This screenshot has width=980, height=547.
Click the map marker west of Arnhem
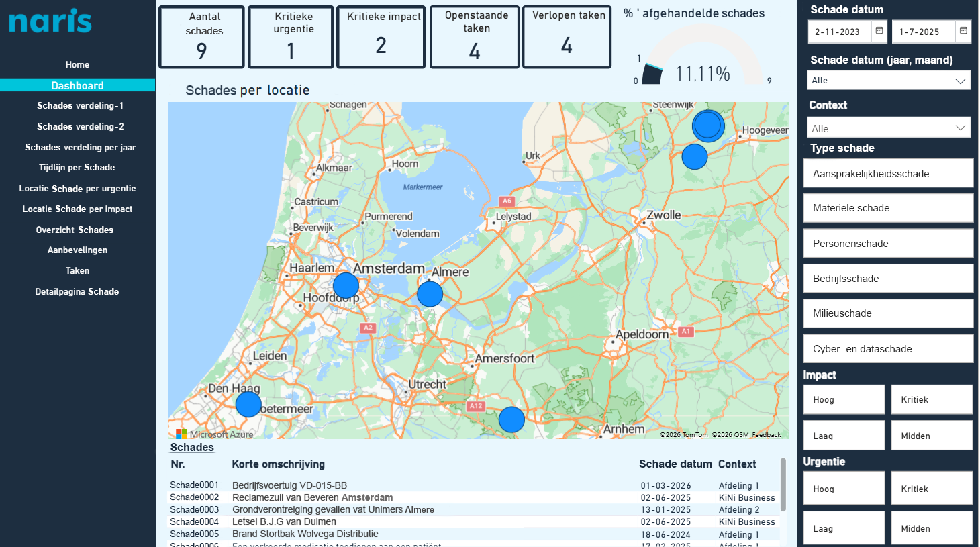(511, 419)
